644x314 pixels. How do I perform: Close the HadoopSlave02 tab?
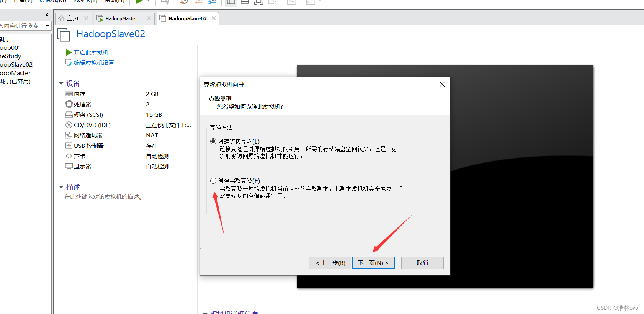214,18
